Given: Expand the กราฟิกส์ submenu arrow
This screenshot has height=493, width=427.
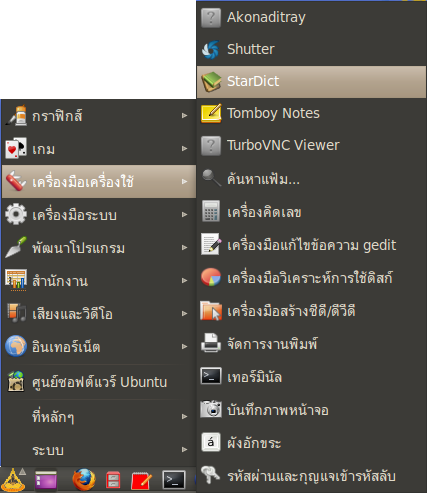Looking at the screenshot, I should click(184, 115).
